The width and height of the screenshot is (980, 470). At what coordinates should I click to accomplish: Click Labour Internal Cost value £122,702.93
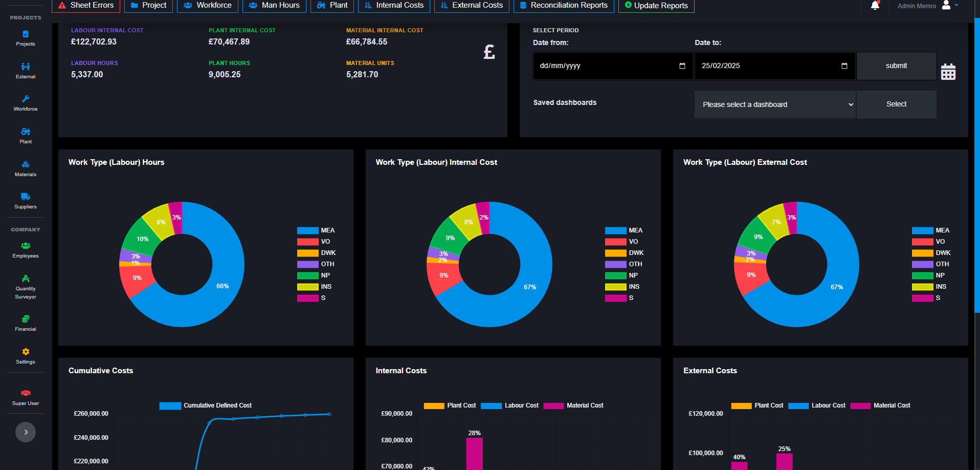click(94, 42)
